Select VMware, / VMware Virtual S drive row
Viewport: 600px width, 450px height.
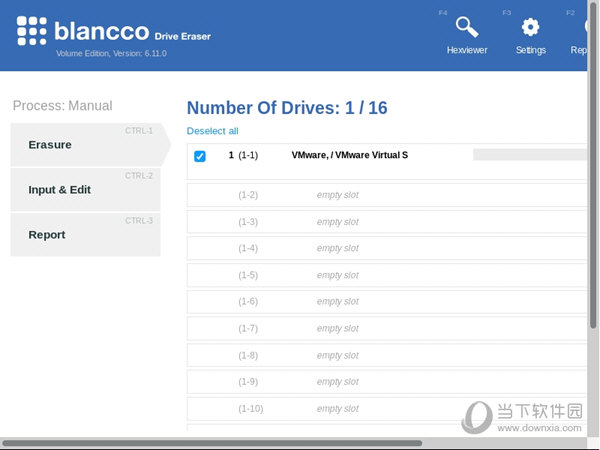[387, 161]
